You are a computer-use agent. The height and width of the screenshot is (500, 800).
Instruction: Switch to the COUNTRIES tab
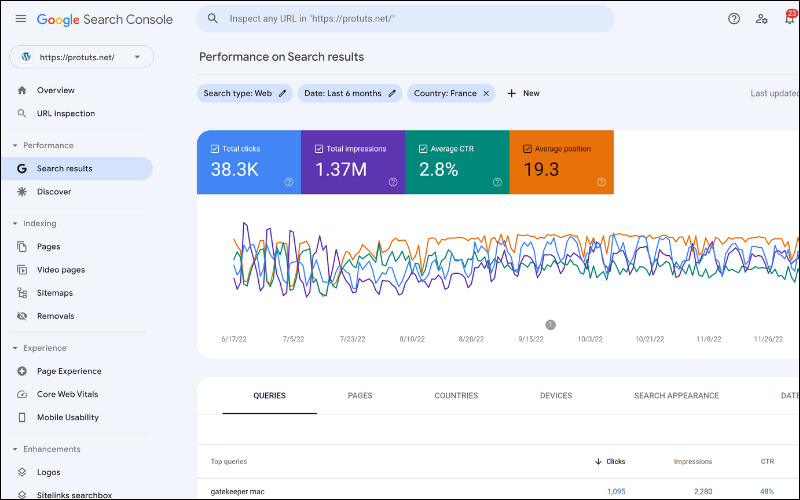(456, 395)
